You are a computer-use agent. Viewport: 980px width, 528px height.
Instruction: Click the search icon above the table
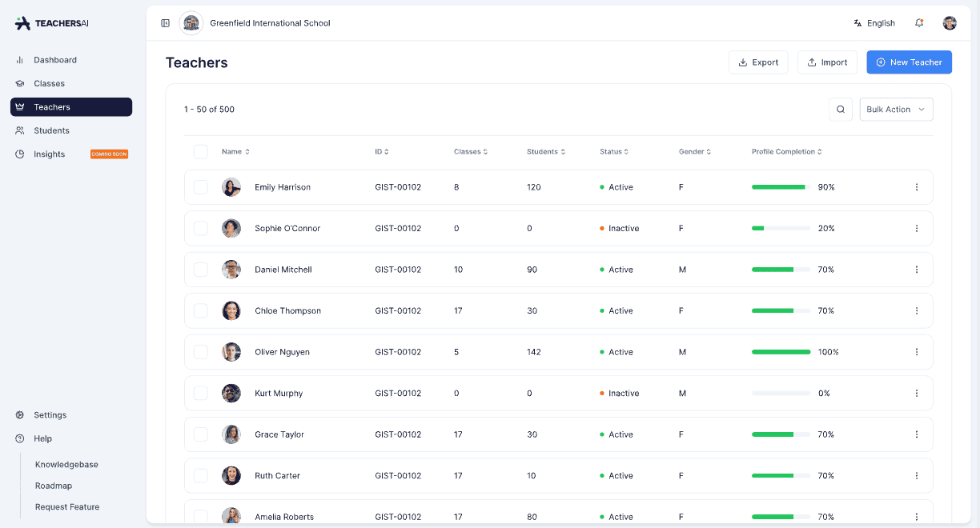coord(840,110)
